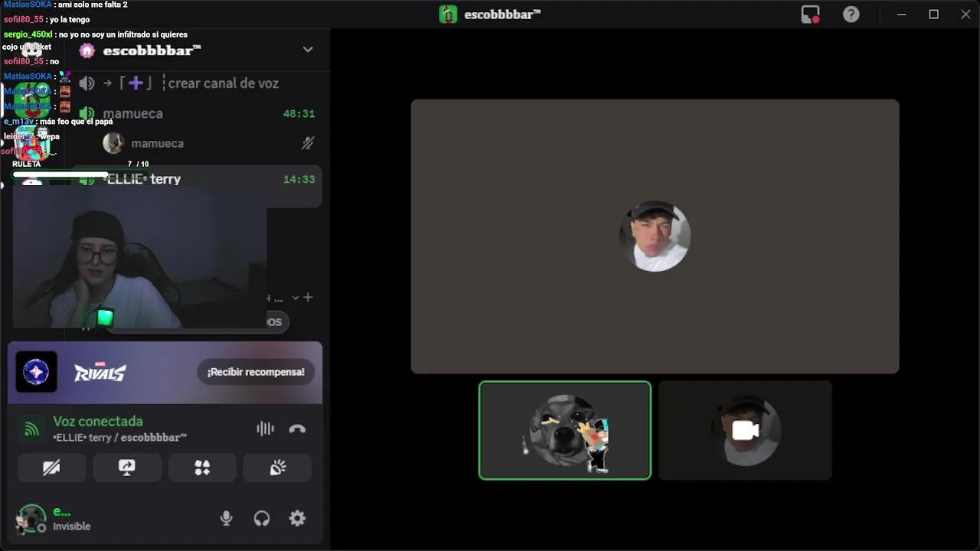
Task: Click the plus icon in crear canal de voz
Action: pos(136,83)
